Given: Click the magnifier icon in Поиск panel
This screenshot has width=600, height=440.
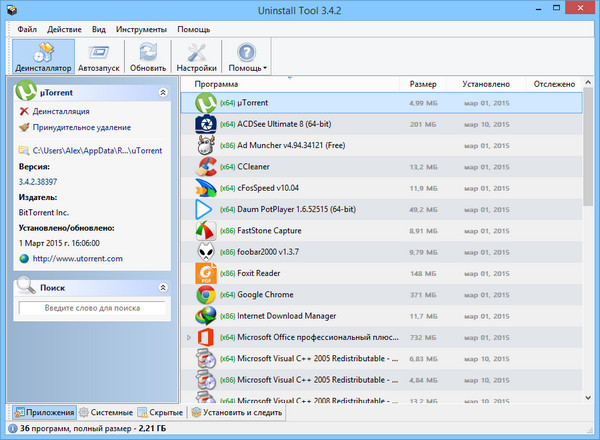Looking at the screenshot, I should tap(26, 285).
